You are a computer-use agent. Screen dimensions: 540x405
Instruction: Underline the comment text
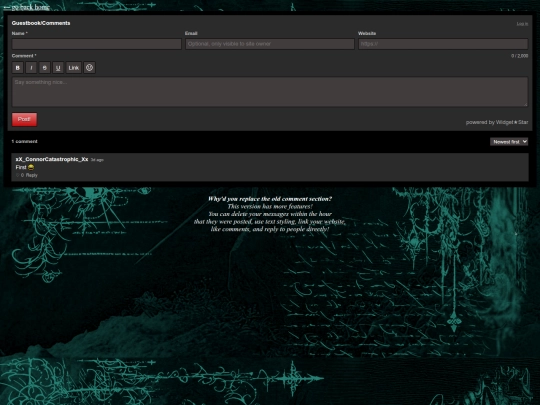58,68
